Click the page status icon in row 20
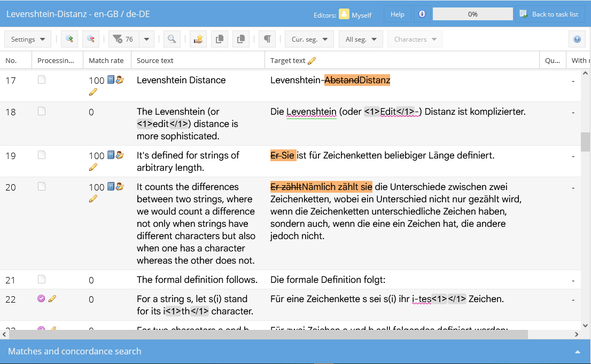The width and height of the screenshot is (591, 364). pyautogui.click(x=42, y=186)
